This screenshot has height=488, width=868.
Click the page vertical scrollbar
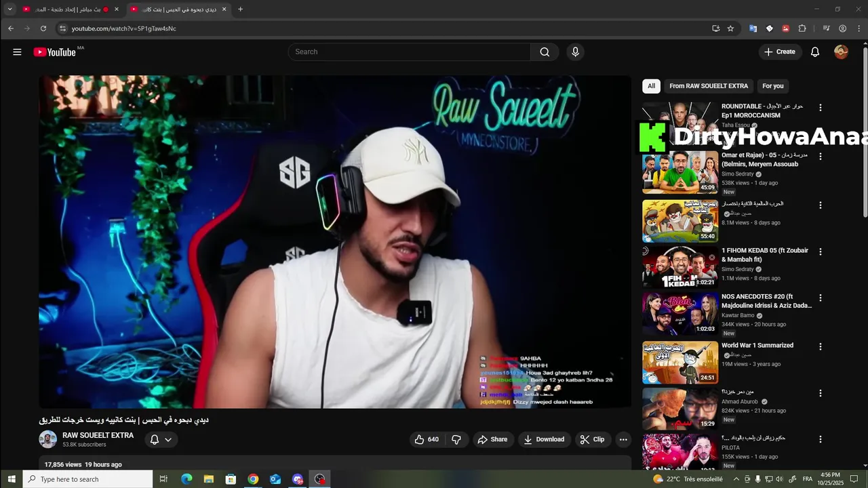click(865, 132)
